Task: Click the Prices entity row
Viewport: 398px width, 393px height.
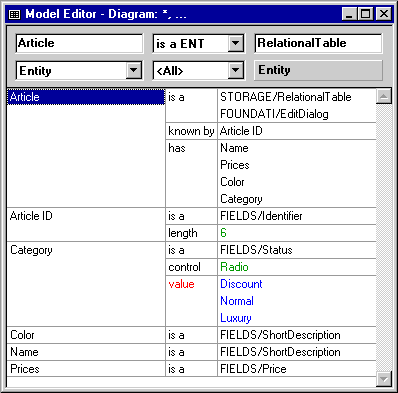Action: (86, 369)
